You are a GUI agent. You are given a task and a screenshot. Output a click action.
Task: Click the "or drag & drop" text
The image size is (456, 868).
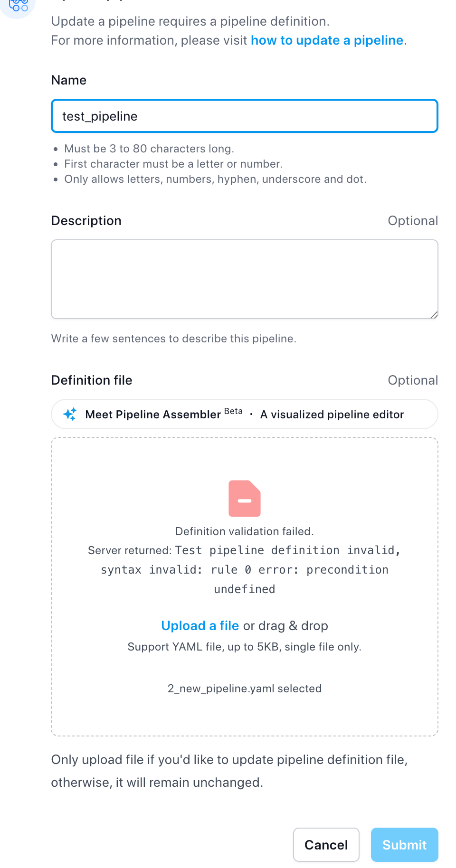tap(285, 626)
